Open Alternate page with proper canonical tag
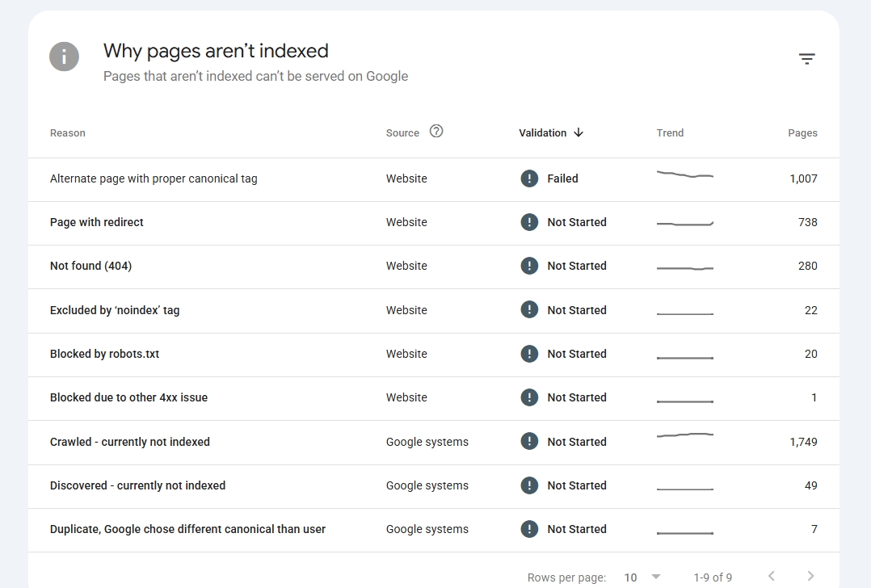The image size is (871, 588). (434, 178)
